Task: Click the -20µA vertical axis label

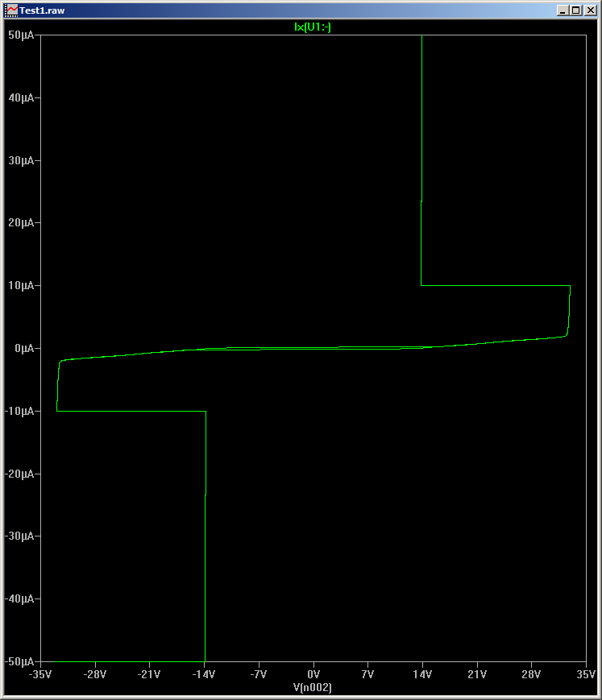Action: (x=19, y=474)
